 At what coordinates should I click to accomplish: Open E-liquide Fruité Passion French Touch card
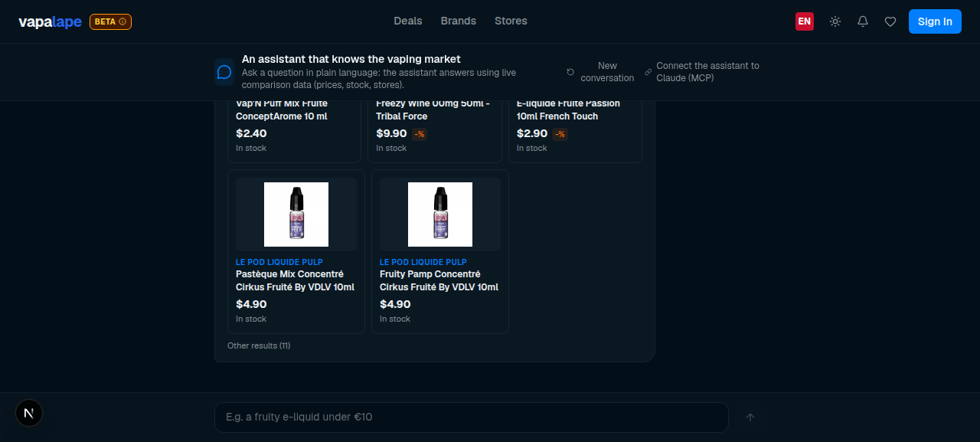click(575, 131)
